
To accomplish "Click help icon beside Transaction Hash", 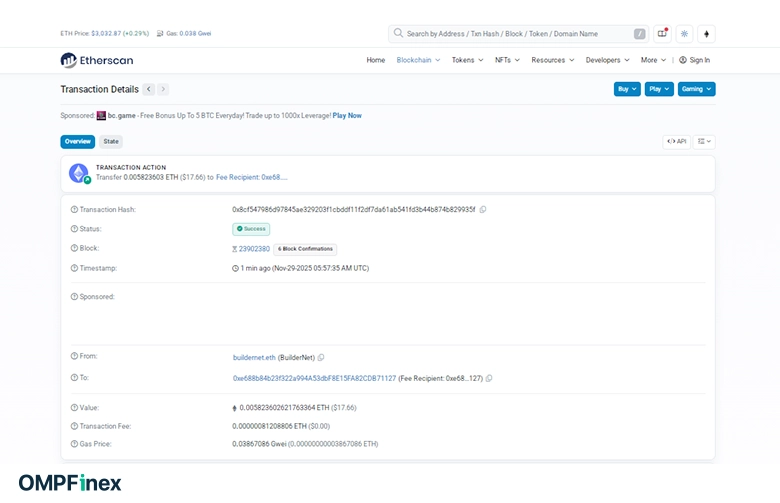I will 74,210.
